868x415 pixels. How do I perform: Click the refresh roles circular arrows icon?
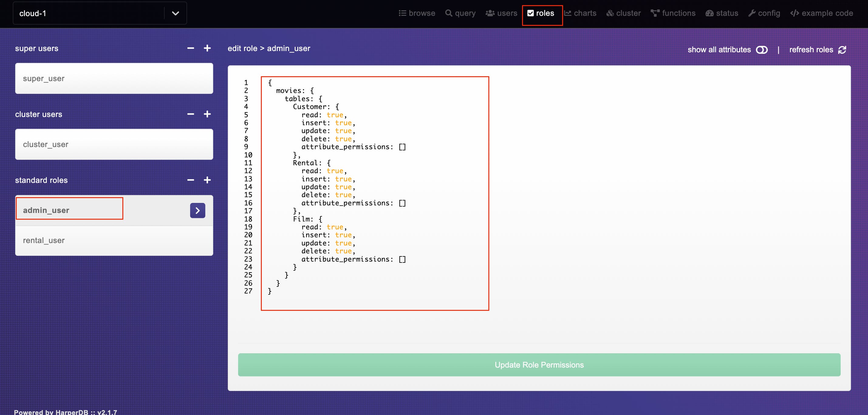(x=842, y=50)
